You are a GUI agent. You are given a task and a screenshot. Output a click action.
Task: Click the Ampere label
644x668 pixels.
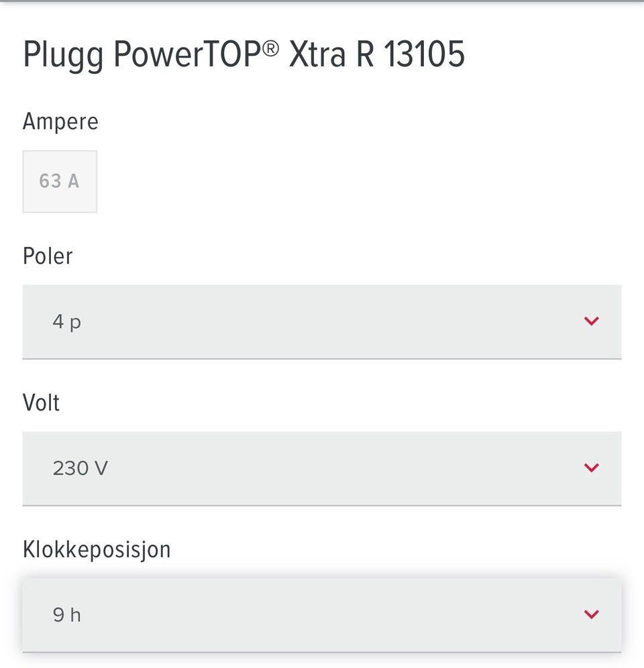pyautogui.click(x=60, y=121)
